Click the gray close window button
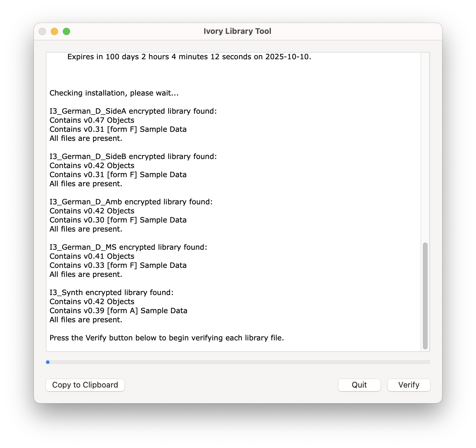This screenshot has width=476, height=448. point(42,31)
